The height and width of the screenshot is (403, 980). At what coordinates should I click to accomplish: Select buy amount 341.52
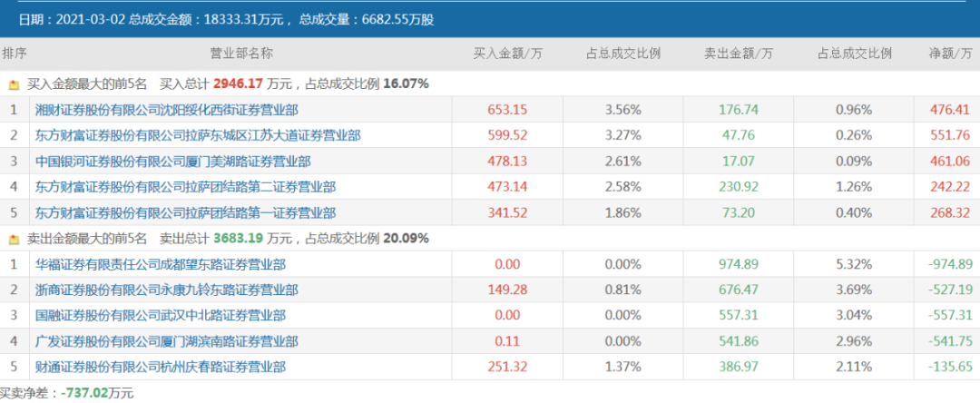(507, 213)
